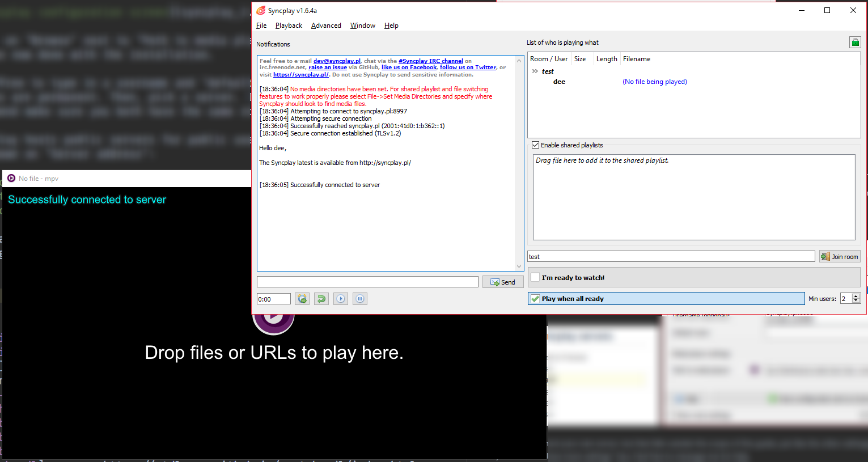Click the envelope icon on the Send button
Image resolution: width=868 pixels, height=462 pixels.
493,282
